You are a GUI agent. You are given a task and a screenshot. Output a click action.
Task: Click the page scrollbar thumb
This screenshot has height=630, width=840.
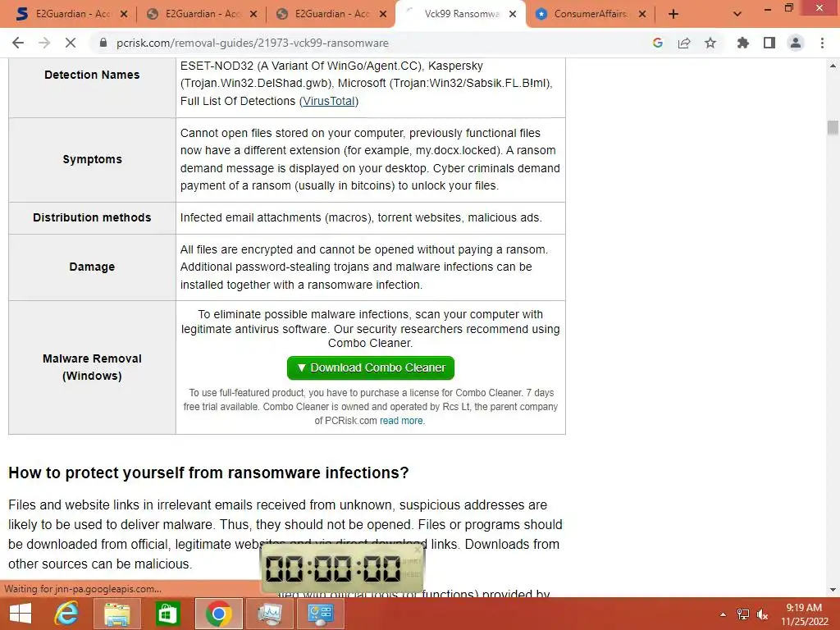click(x=833, y=127)
